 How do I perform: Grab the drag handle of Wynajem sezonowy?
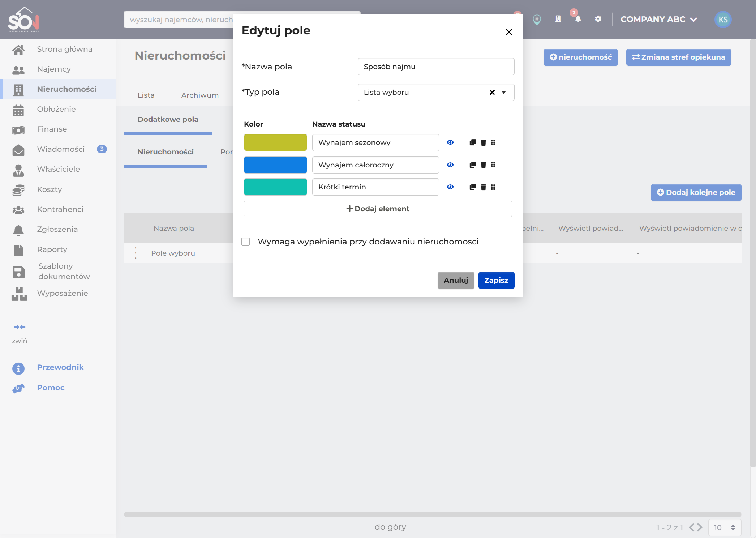[493, 142]
